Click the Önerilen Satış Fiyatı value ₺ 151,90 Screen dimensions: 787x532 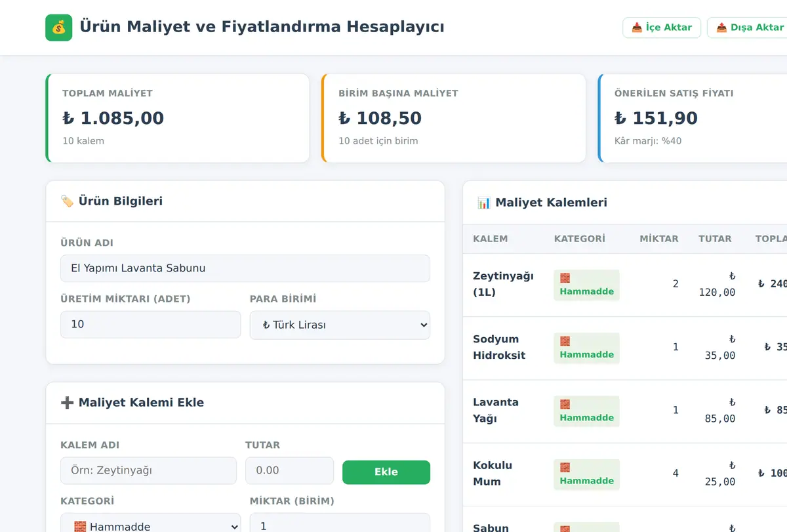click(x=656, y=118)
